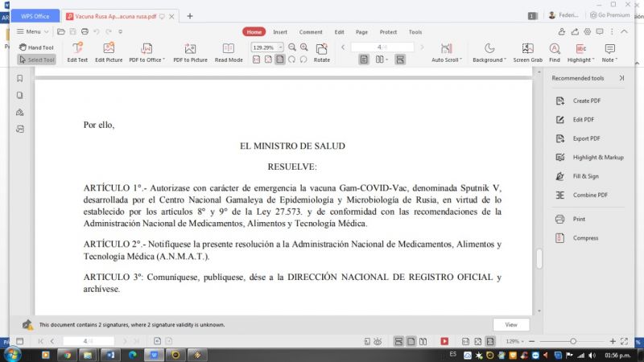This screenshot has width=644, height=362.
Task: Click the status bar zoom slider handle
Action: tap(573, 341)
